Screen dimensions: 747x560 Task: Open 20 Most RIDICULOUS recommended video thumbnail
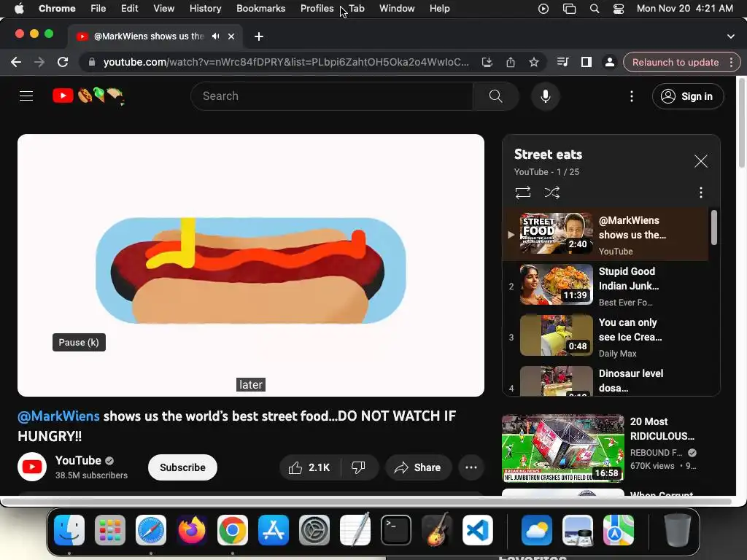562,448
